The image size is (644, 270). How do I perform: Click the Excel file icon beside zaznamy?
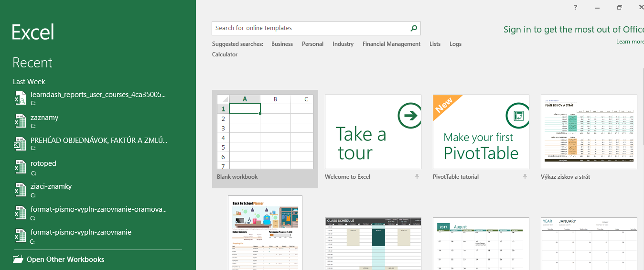coord(21,121)
